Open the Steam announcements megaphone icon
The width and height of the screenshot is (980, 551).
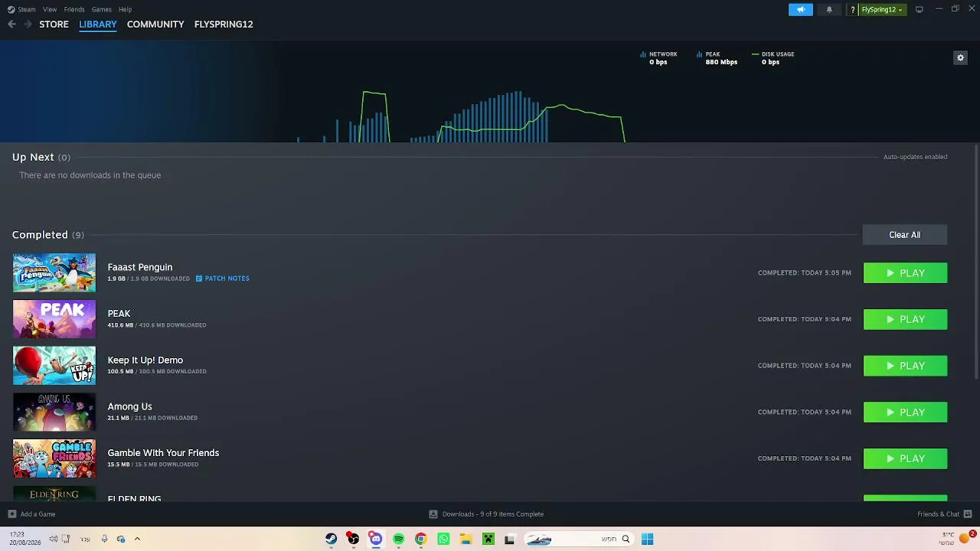(801, 10)
